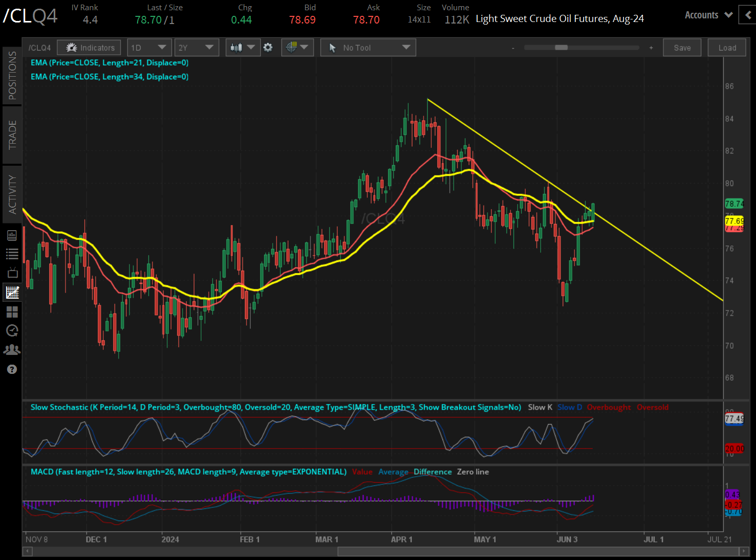Open chart settings via the gear icon

click(x=268, y=47)
